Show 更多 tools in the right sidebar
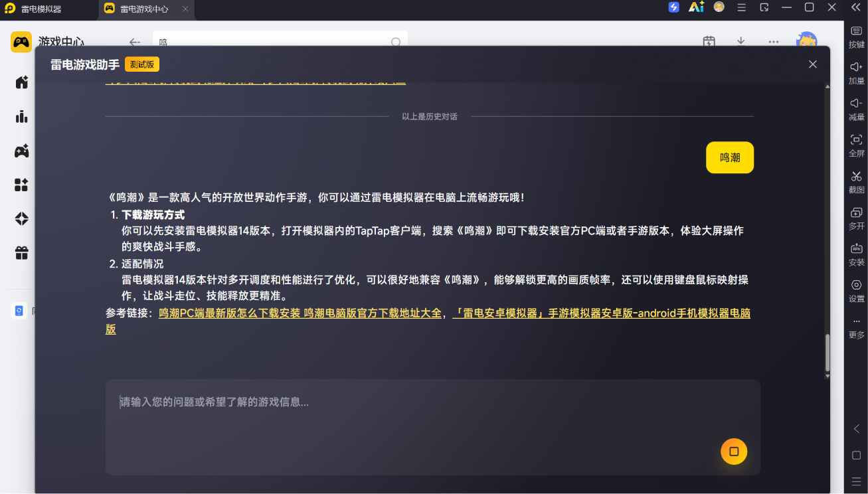Screen dimensions: 868x494 857,328
